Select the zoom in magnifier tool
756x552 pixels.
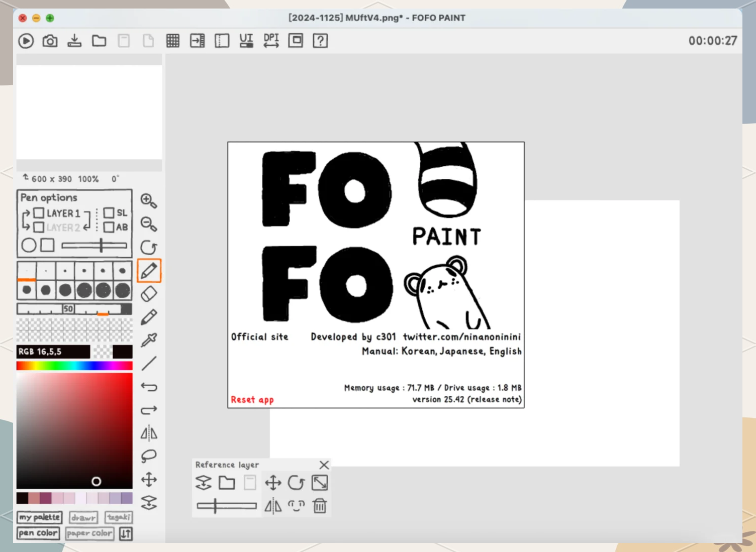point(149,200)
